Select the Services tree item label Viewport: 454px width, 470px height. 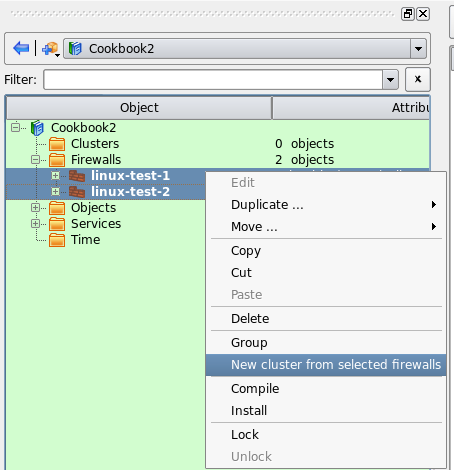pos(96,224)
